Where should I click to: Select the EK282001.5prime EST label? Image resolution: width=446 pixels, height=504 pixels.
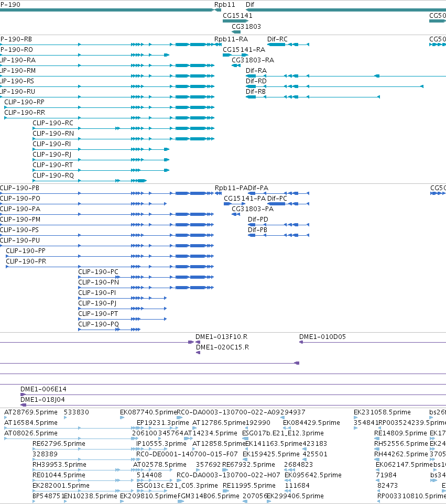click(x=61, y=485)
